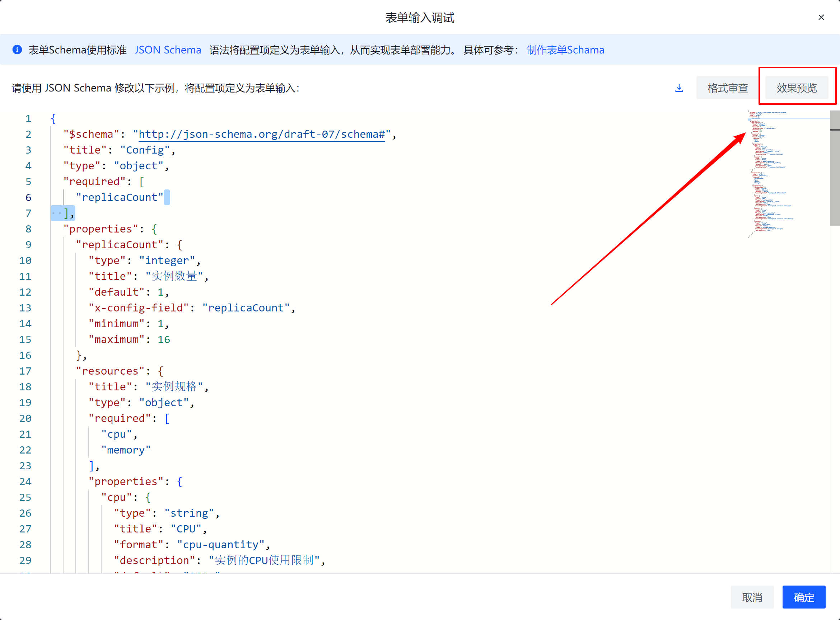
Task: Open the 制作表单Schama link
Action: [x=565, y=50]
